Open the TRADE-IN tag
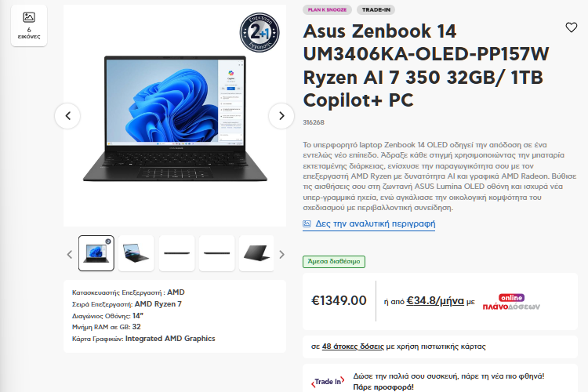This screenshot has height=392, width=588. [376, 9]
